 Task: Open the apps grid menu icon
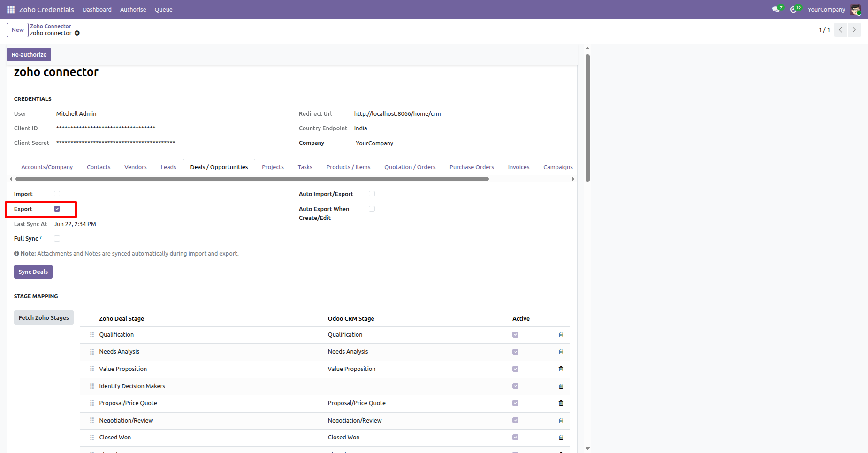click(11, 9)
